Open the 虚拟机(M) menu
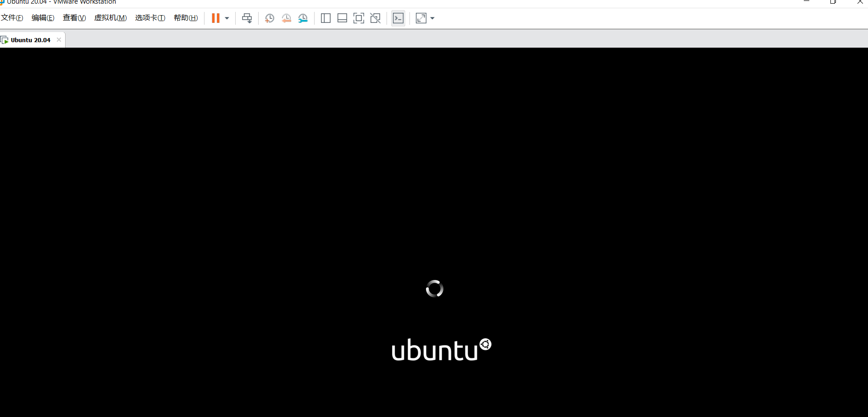The image size is (868, 417). click(x=111, y=18)
